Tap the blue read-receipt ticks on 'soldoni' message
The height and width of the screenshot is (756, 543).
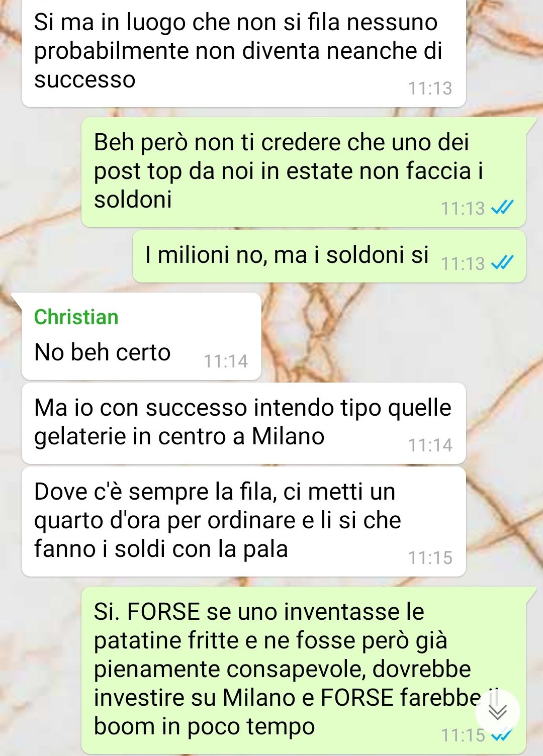pos(502,208)
